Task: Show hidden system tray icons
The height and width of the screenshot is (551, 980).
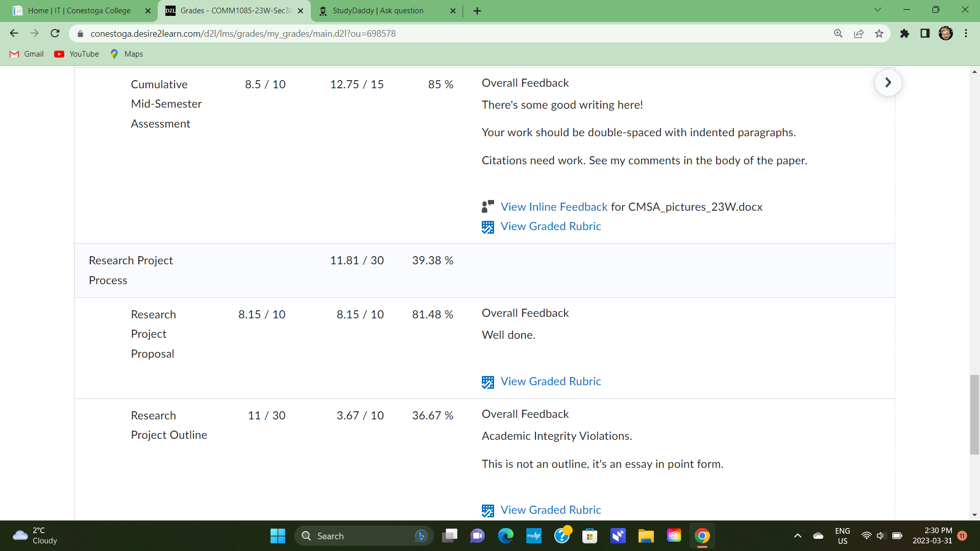Action: [797, 536]
